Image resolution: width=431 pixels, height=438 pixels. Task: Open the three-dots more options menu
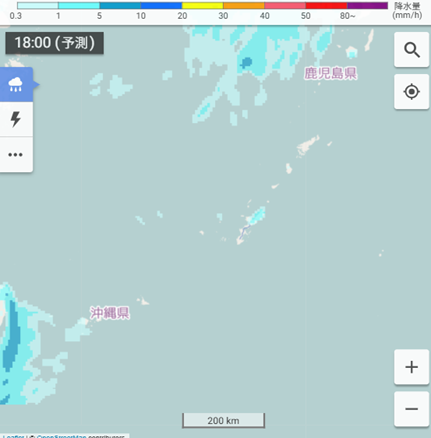(16, 154)
